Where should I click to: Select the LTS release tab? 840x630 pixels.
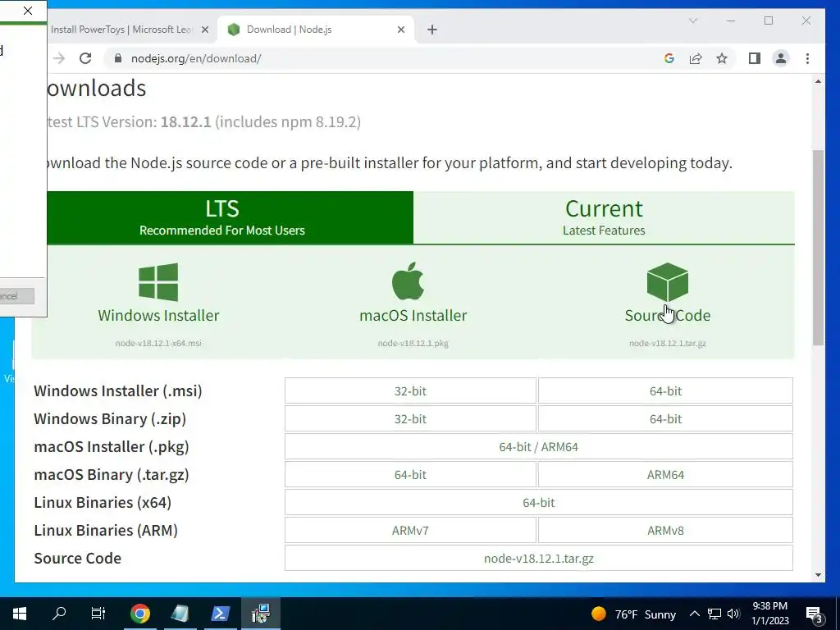coord(230,217)
